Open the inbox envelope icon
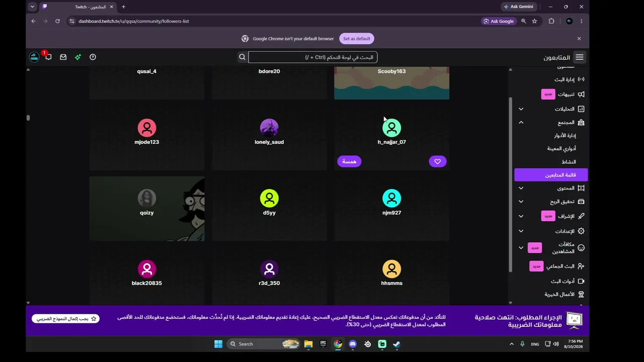This screenshot has width=644, height=362. pos(63,57)
